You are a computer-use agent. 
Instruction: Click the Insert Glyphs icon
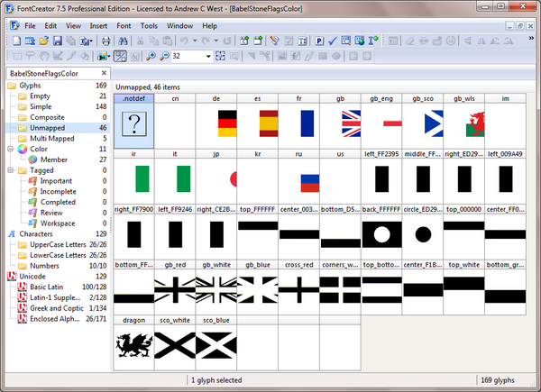[x=258, y=41]
